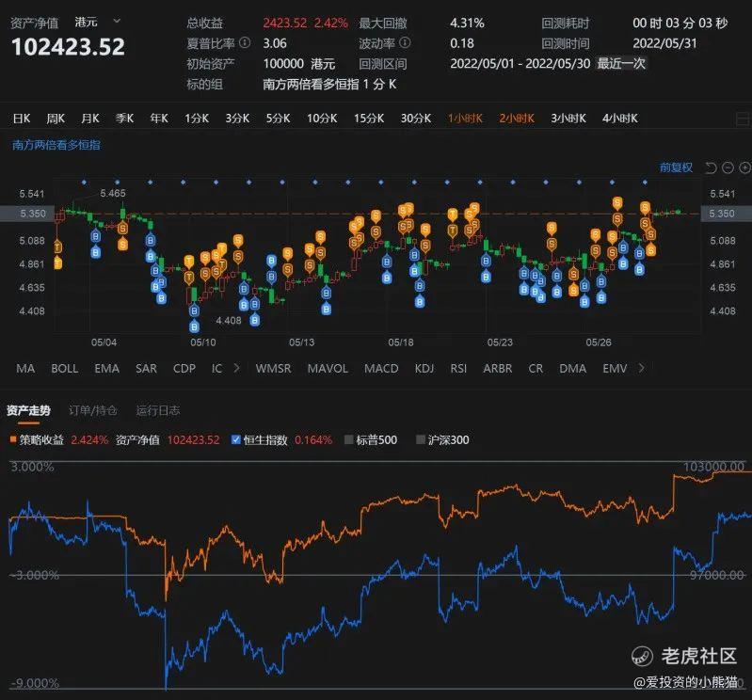Show the EMV sub-indicator
Screen dimensions: 752x700
(615, 368)
